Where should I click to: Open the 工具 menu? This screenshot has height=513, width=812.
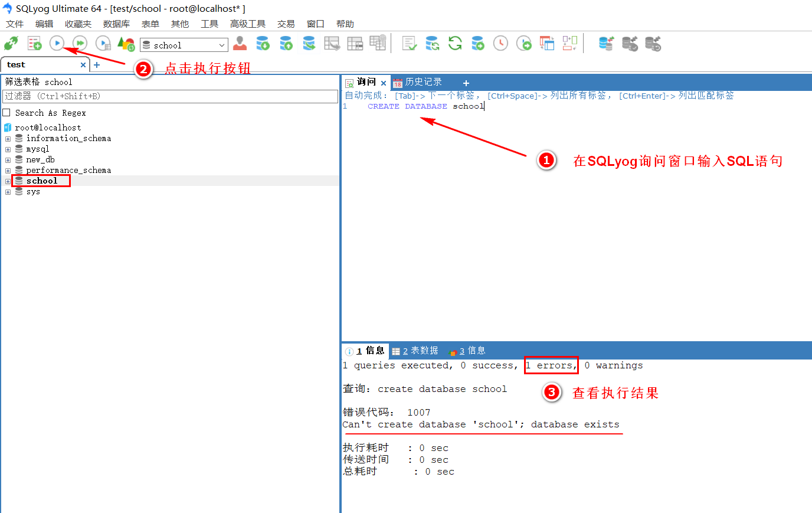(x=209, y=24)
